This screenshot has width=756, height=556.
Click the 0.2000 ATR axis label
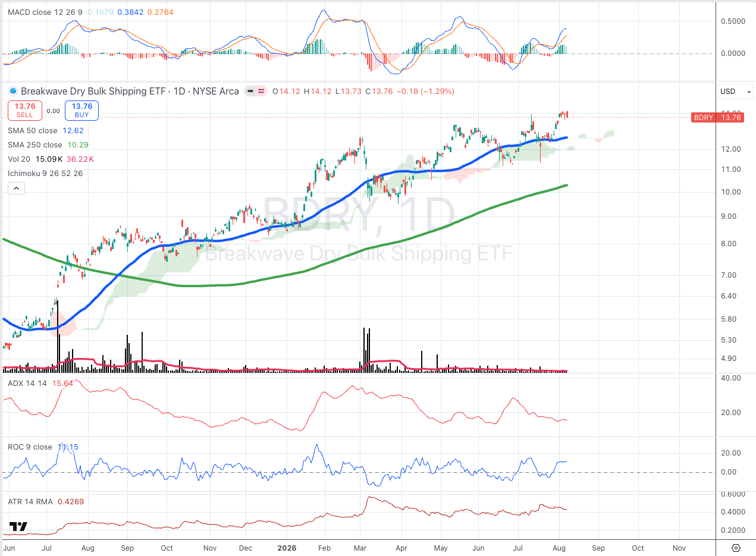(x=732, y=530)
